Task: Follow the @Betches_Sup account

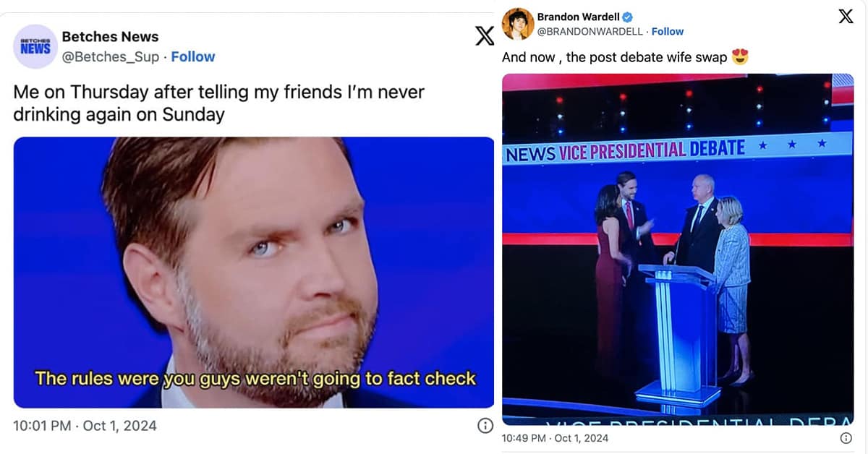Action: pyautogui.click(x=193, y=56)
